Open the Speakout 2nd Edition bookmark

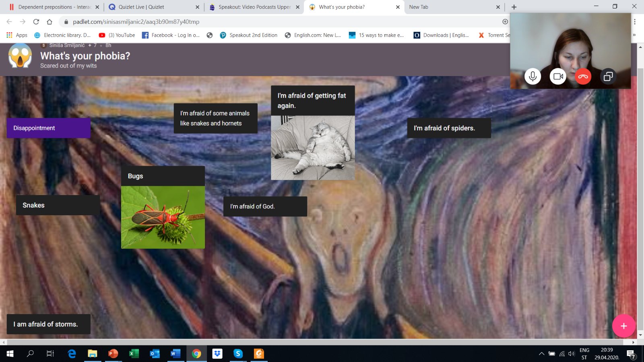tap(249, 35)
